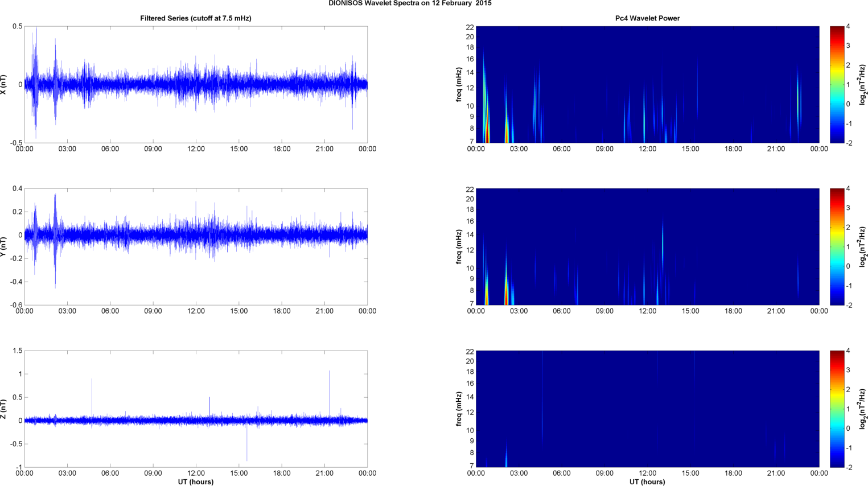Click the colorbar beside the X wavelet spectrum
This screenshot has height=486, width=868.
(837, 84)
